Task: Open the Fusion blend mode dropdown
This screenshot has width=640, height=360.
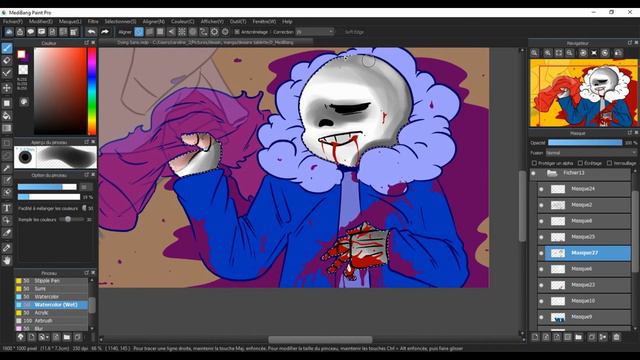Action: [591, 153]
